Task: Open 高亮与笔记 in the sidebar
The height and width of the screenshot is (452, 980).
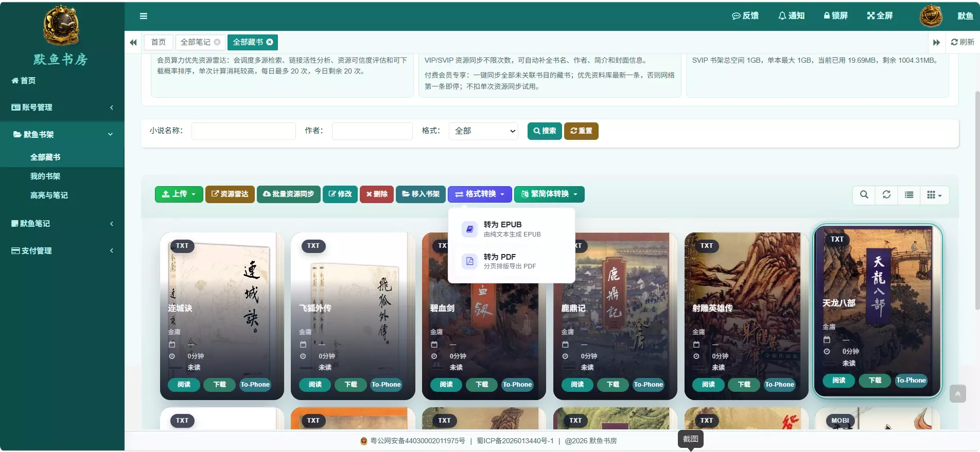Action: [x=49, y=195]
